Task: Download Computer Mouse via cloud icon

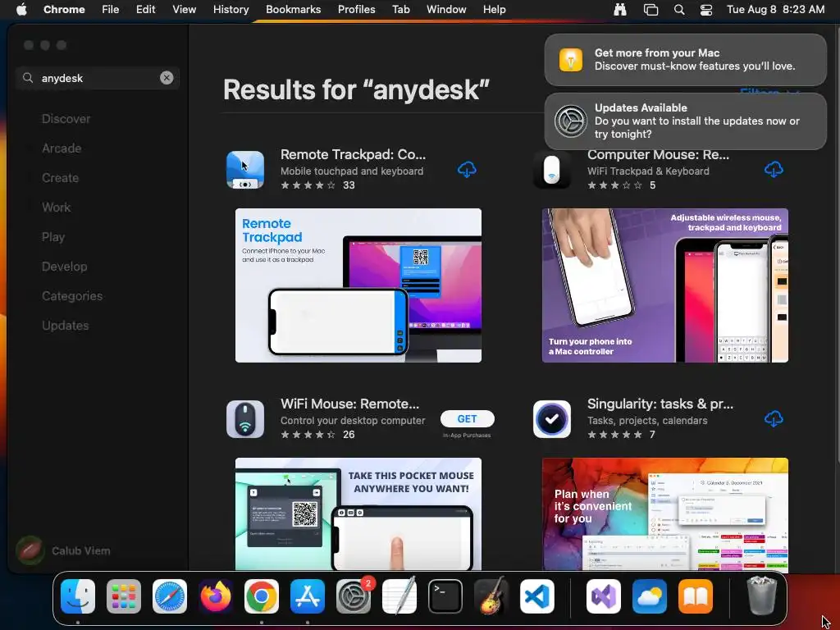Action: coord(774,169)
